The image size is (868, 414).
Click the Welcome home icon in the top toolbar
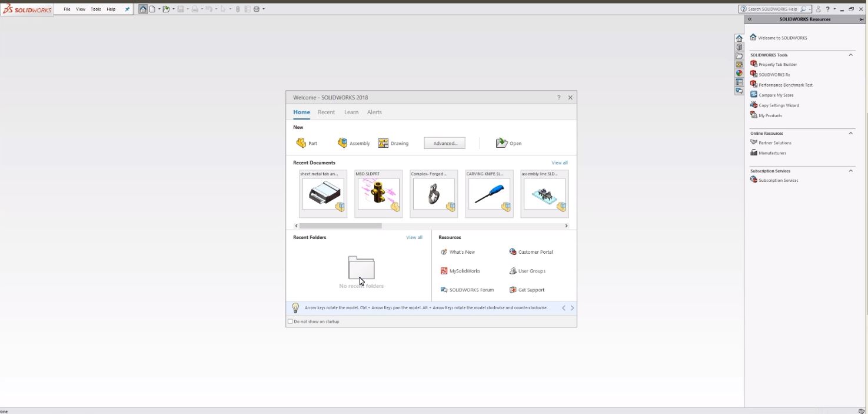pyautogui.click(x=143, y=9)
